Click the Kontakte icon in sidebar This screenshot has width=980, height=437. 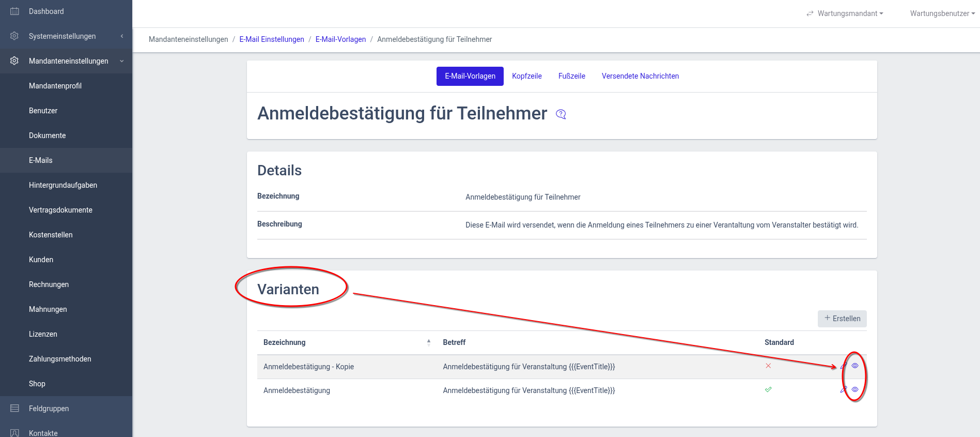click(14, 433)
